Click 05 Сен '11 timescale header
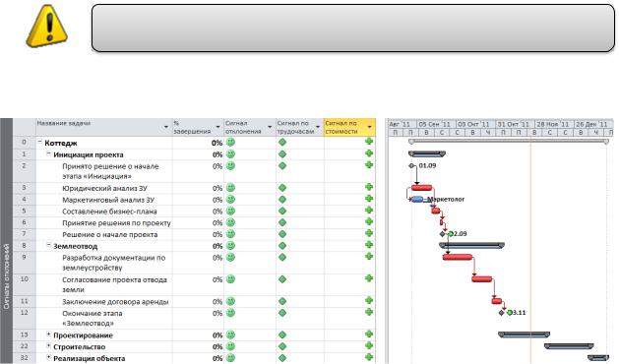 [x=436, y=124]
